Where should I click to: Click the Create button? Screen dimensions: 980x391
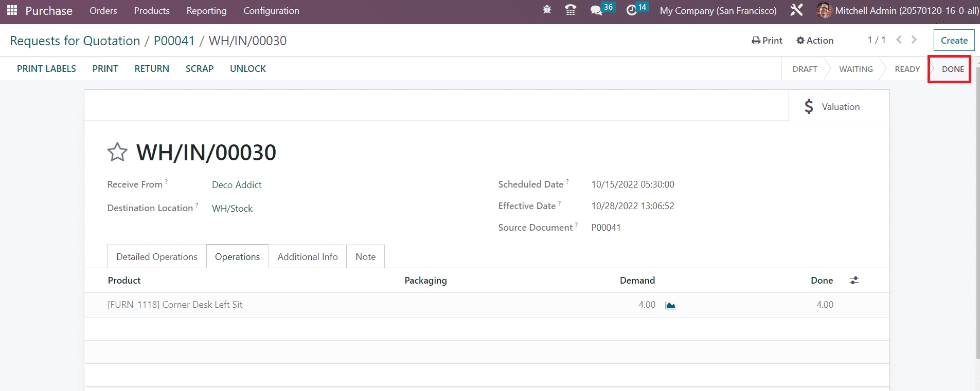(x=954, y=41)
